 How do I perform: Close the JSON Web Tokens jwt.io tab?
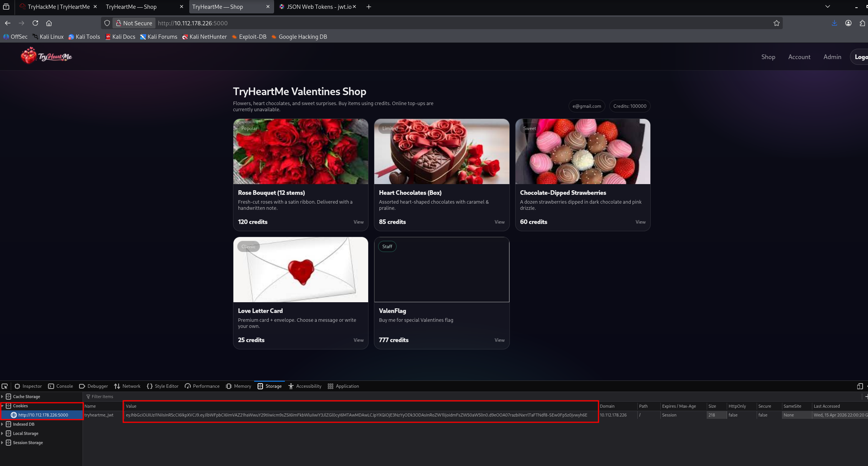point(354,7)
